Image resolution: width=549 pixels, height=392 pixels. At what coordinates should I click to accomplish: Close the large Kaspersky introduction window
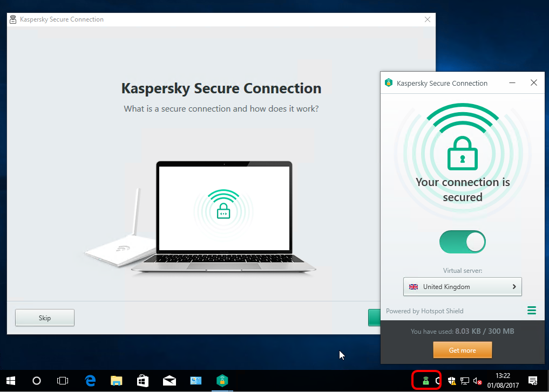pos(427,19)
